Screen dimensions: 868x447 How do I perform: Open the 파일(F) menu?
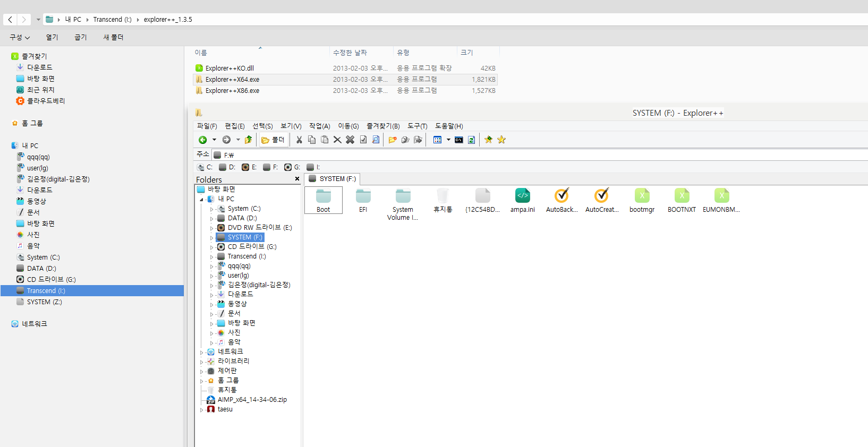207,126
